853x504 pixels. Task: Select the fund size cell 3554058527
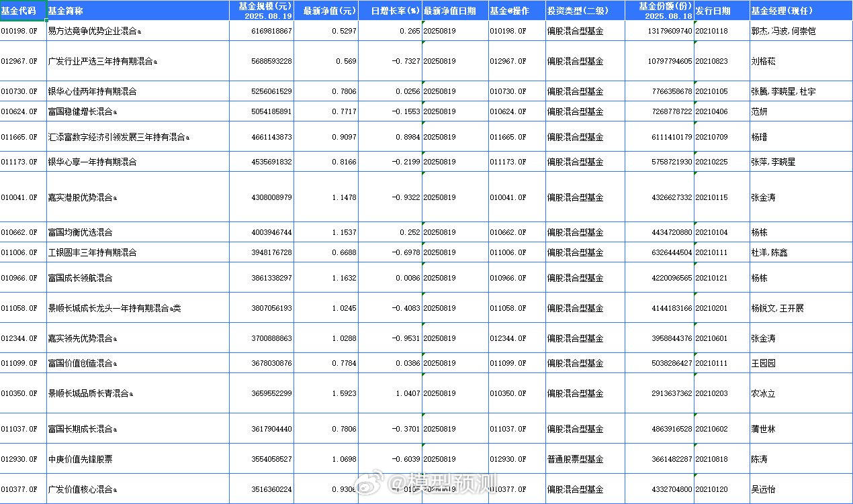point(263,459)
